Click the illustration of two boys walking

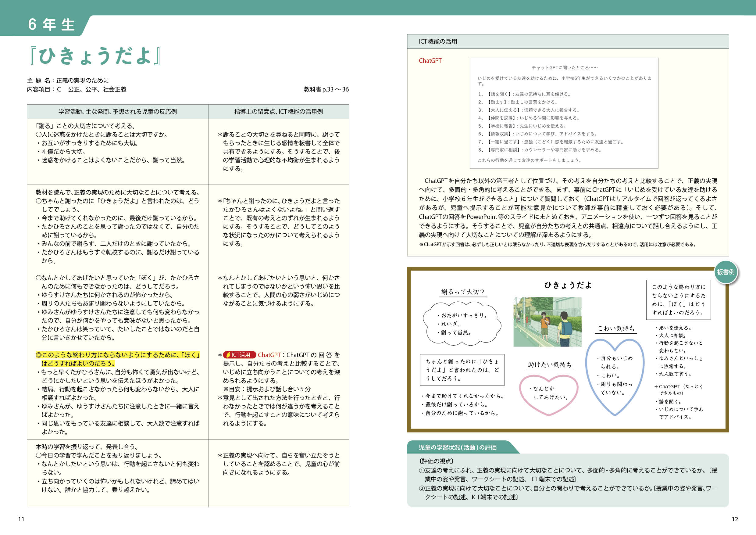tap(547, 321)
